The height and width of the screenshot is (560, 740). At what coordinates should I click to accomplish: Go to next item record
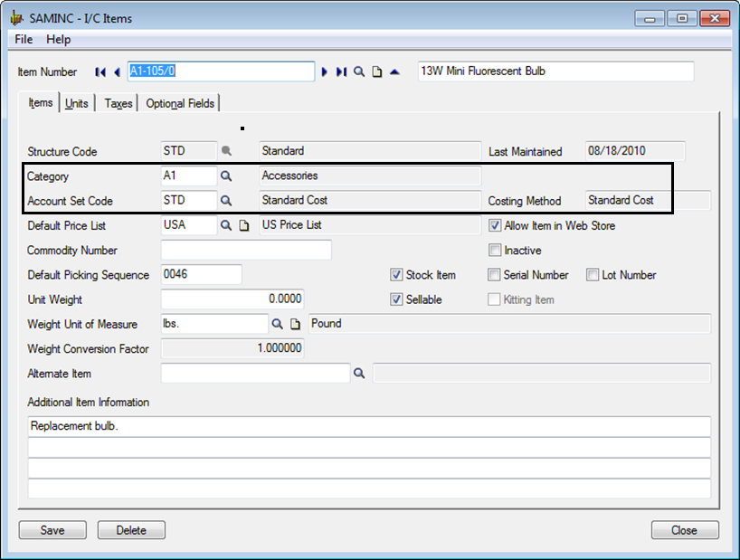tap(324, 71)
